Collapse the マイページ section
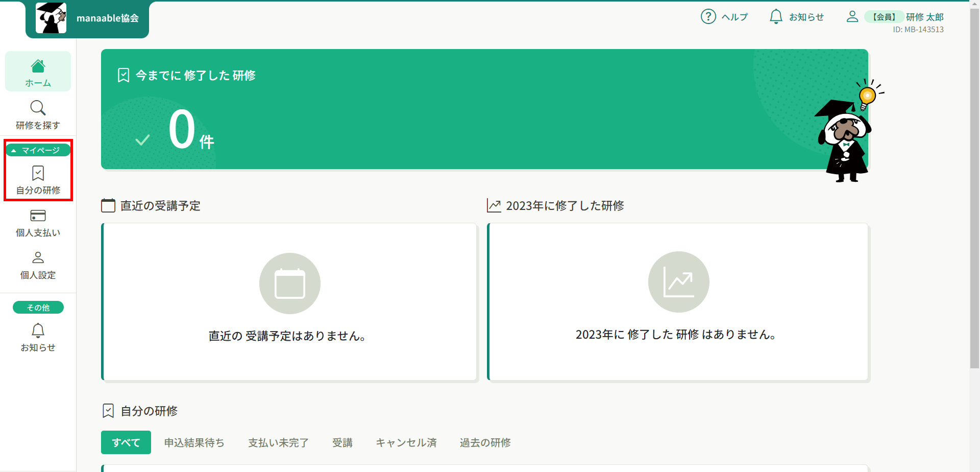 (38, 150)
